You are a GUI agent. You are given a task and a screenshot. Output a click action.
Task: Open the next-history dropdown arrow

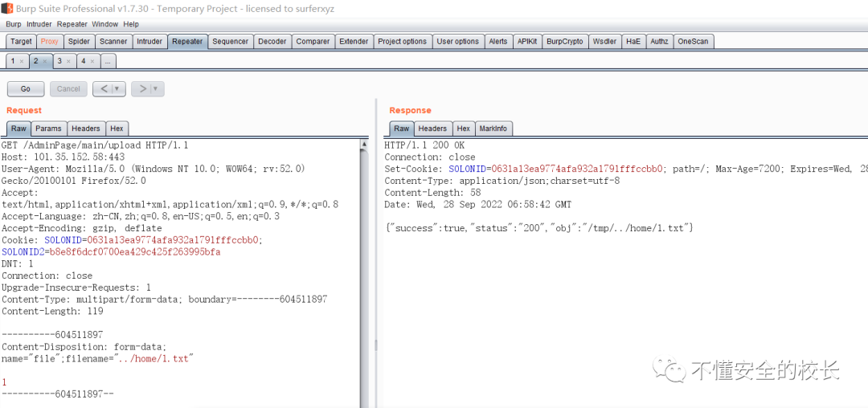158,88
